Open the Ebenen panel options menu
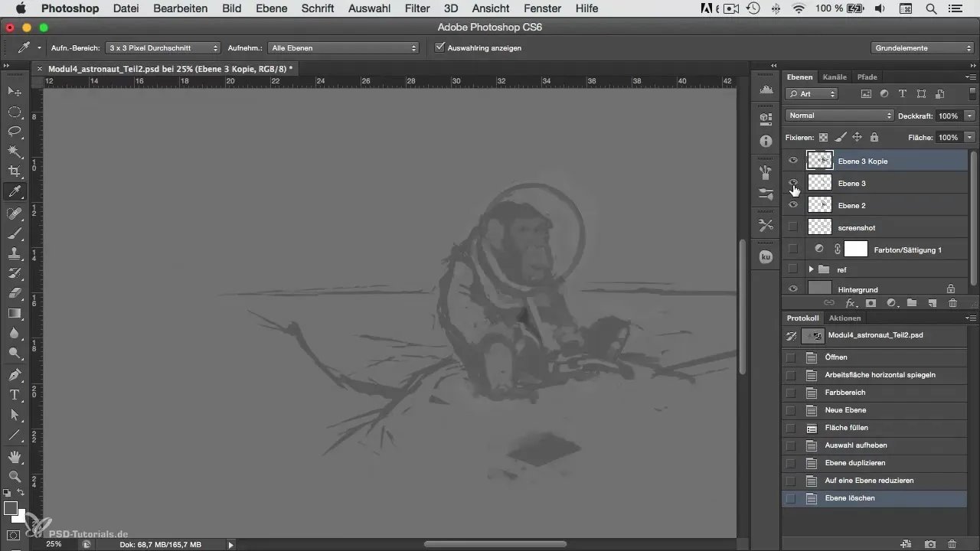The image size is (980, 551). 971,77
